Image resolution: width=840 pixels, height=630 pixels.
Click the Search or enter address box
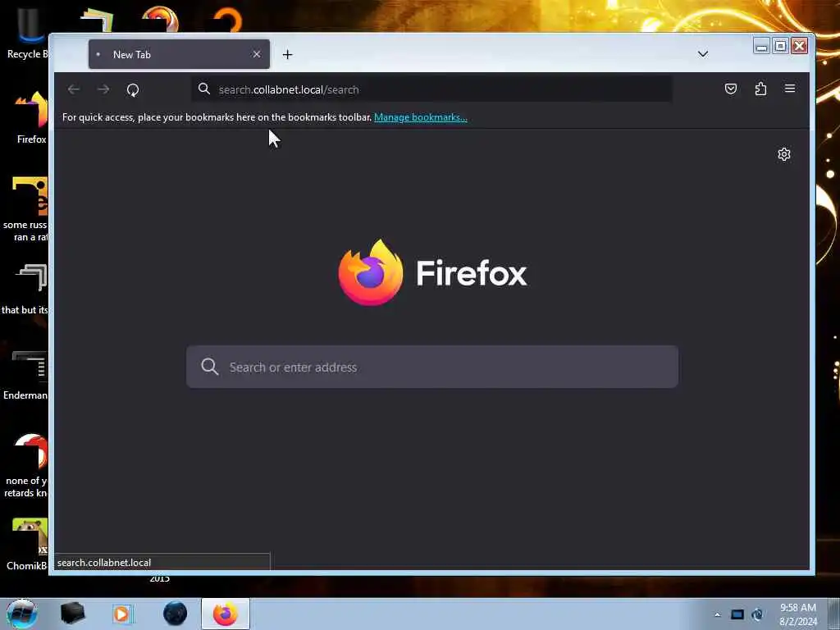(432, 367)
